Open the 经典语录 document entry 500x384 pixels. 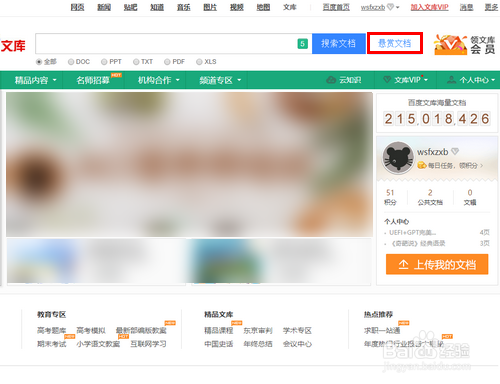pos(418,243)
